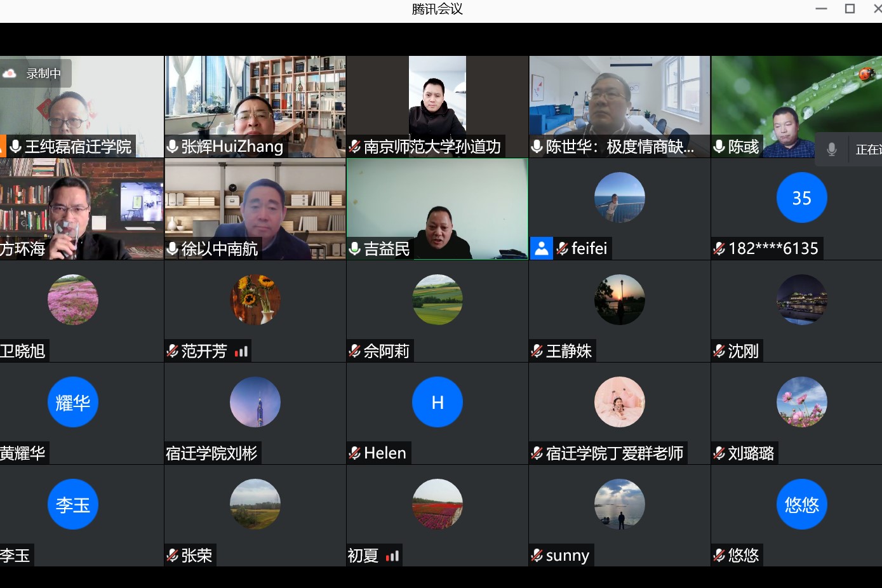
Task: Click the blue 耀华 avatar circle
Action: click(73, 402)
